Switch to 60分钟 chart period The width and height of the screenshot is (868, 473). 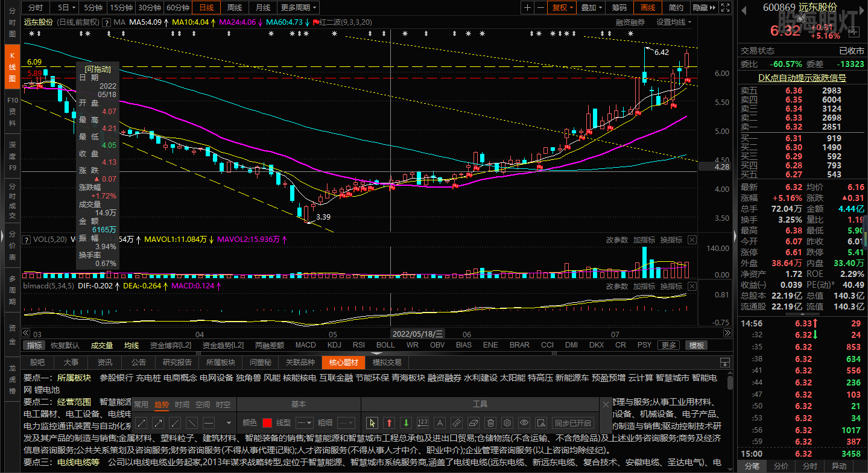(x=177, y=7)
